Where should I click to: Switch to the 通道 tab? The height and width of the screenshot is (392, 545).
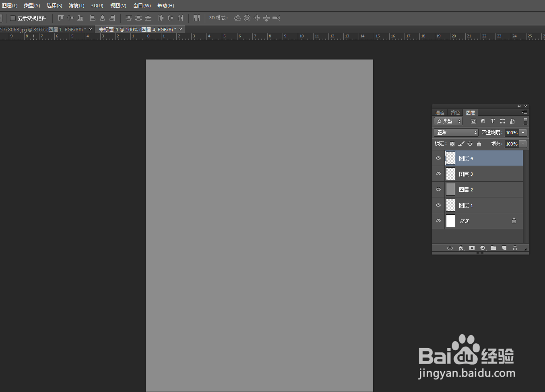coord(440,113)
